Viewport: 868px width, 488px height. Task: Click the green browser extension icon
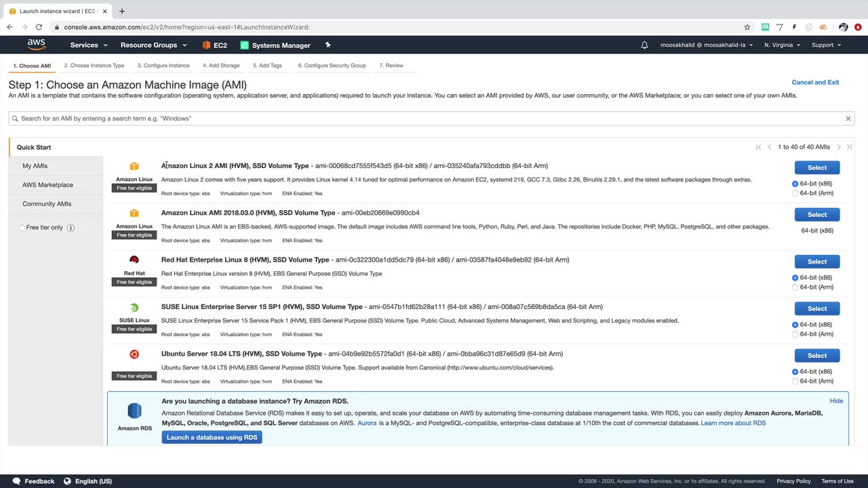[x=765, y=27]
